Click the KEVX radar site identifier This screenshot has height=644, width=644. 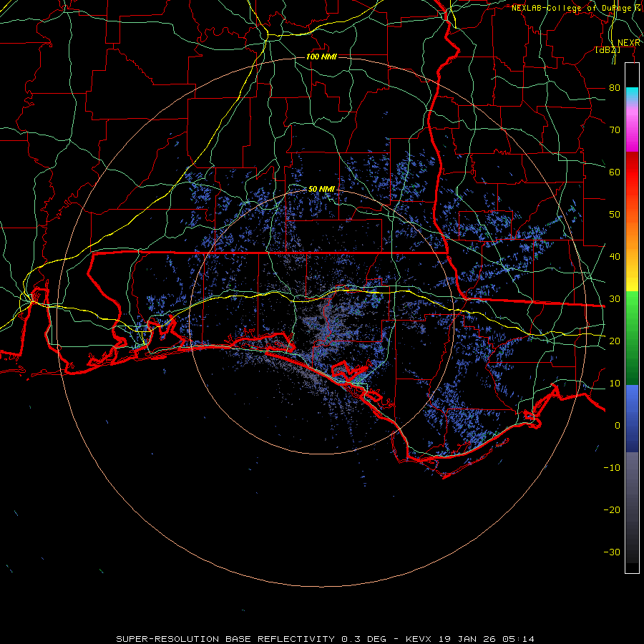(x=419, y=639)
